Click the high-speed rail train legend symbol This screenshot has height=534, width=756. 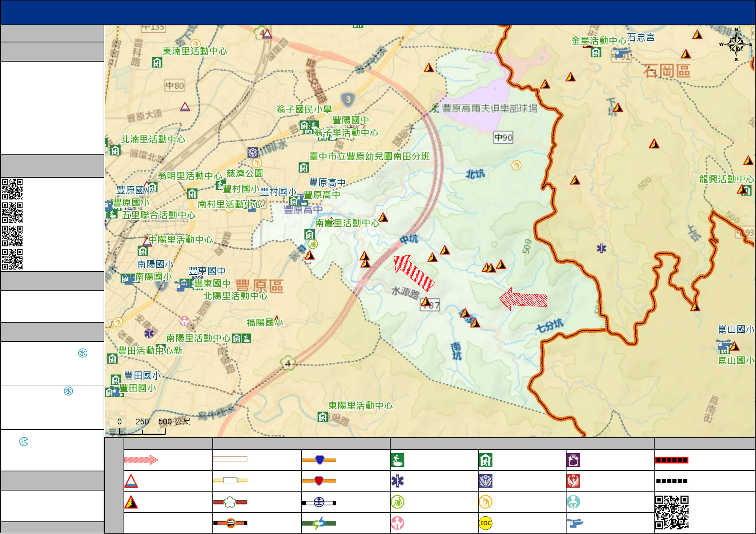tap(230, 523)
